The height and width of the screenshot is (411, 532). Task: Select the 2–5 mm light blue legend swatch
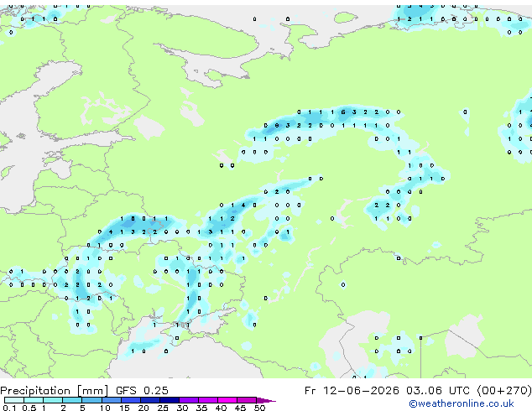[x=72, y=400]
